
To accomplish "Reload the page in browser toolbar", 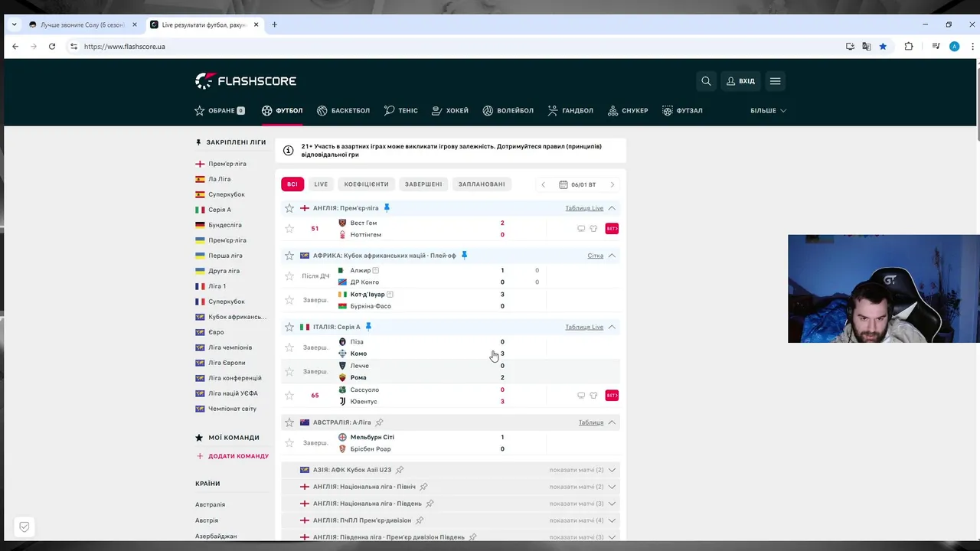I will 52,47.
